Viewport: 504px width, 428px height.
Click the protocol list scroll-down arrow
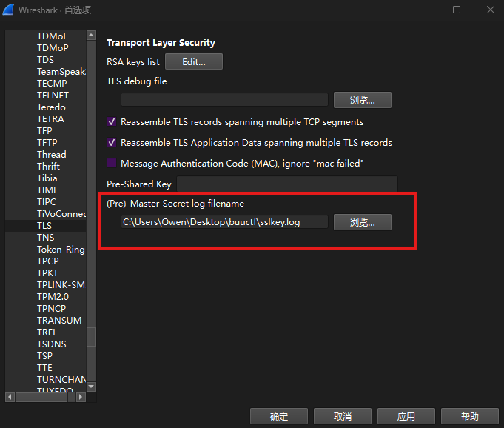click(91, 387)
